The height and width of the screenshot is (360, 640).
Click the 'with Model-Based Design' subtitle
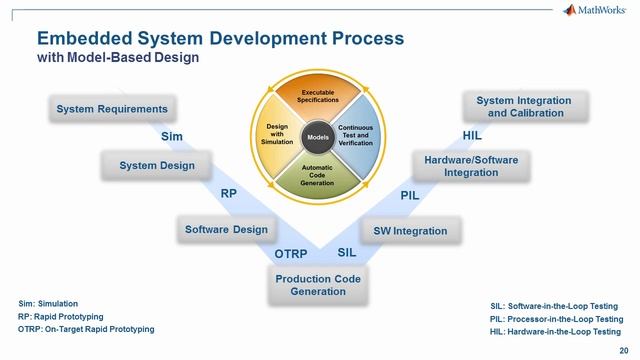coord(118,57)
